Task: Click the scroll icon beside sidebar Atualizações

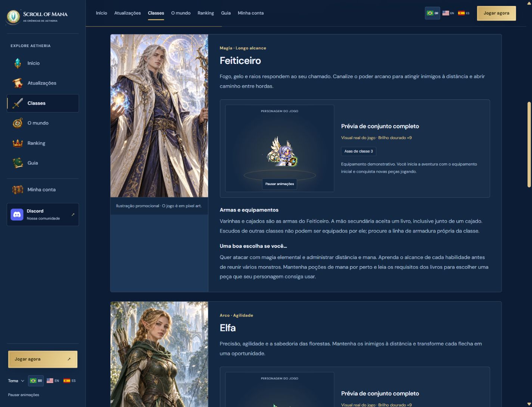Action: click(x=18, y=83)
